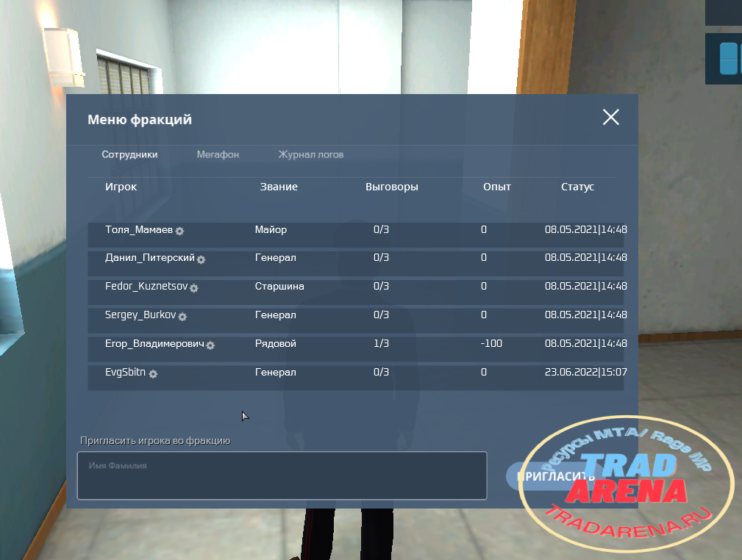Select the Егор_Владимерович Рядовой row

click(x=356, y=348)
